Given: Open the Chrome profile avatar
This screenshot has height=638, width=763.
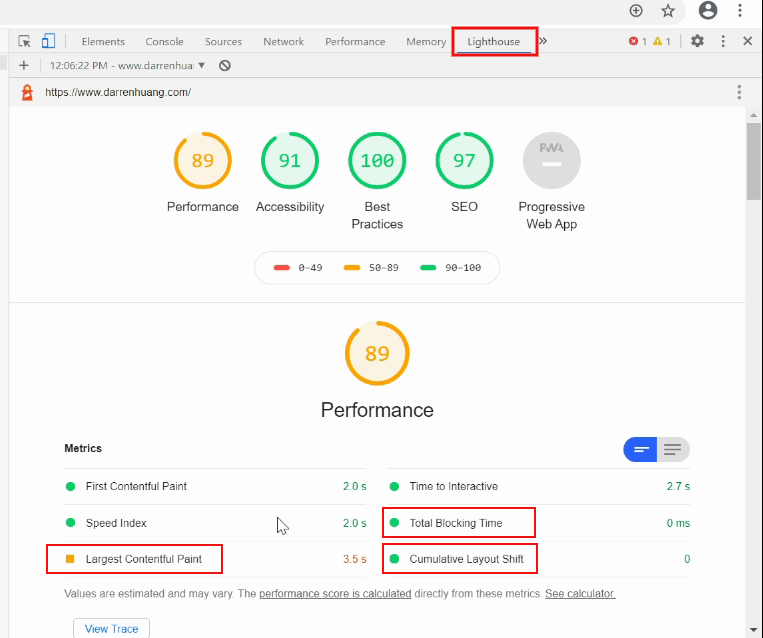Looking at the screenshot, I should pyautogui.click(x=708, y=10).
